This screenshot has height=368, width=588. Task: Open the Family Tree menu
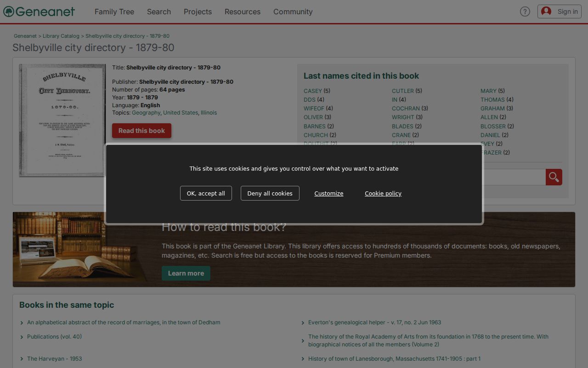pyautogui.click(x=114, y=11)
